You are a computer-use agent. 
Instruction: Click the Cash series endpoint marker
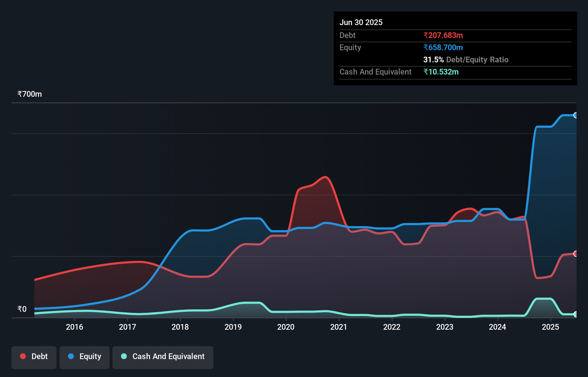click(x=575, y=315)
